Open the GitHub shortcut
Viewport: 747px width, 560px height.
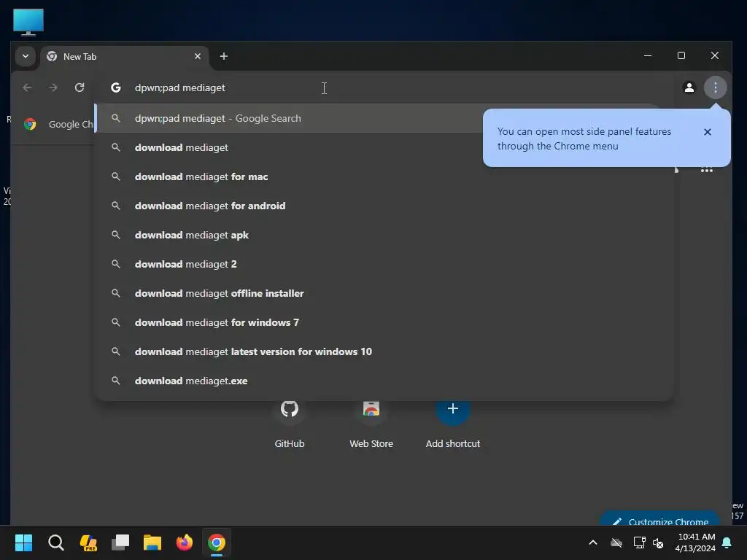tap(289, 423)
